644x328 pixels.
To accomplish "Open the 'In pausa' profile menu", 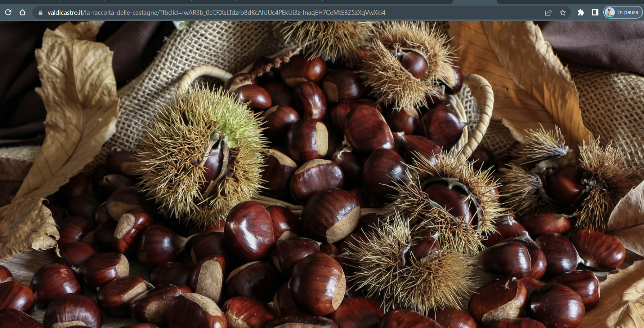I will pyautogui.click(x=623, y=12).
